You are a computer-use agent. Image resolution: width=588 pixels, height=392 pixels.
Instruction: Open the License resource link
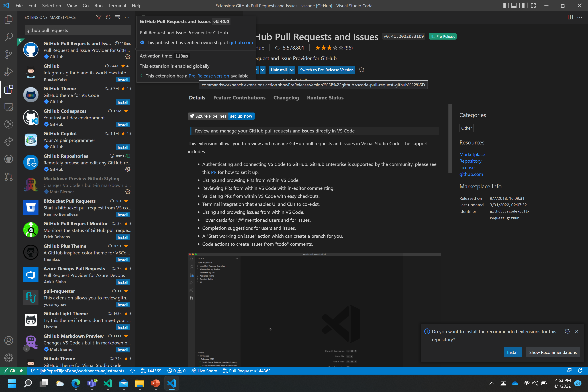(x=467, y=167)
